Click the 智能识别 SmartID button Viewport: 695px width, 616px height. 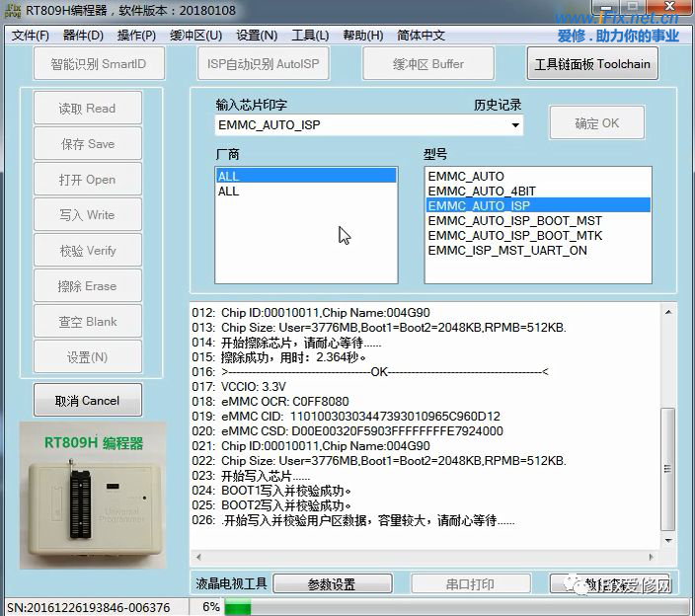[x=97, y=64]
